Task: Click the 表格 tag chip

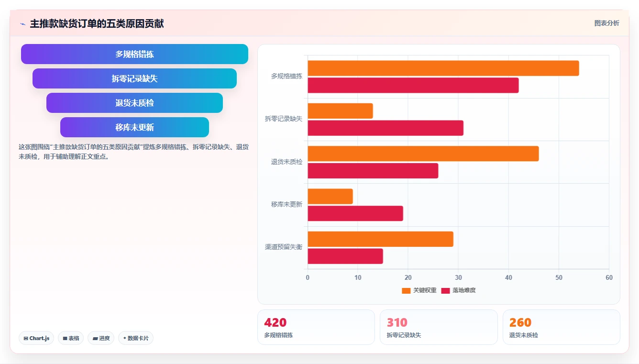Action: click(71, 338)
